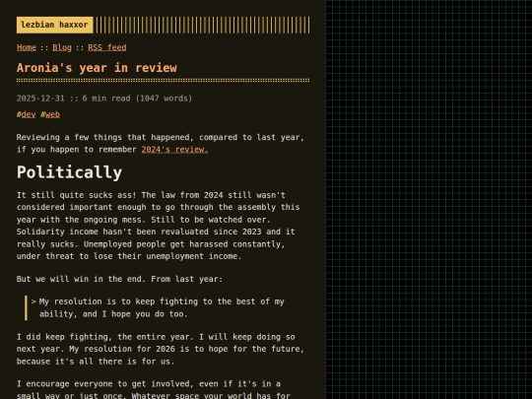The width and height of the screenshot is (532, 399).
Task: Click the paragraph starting "It still quite sucks ass!"
Action: click(x=158, y=226)
